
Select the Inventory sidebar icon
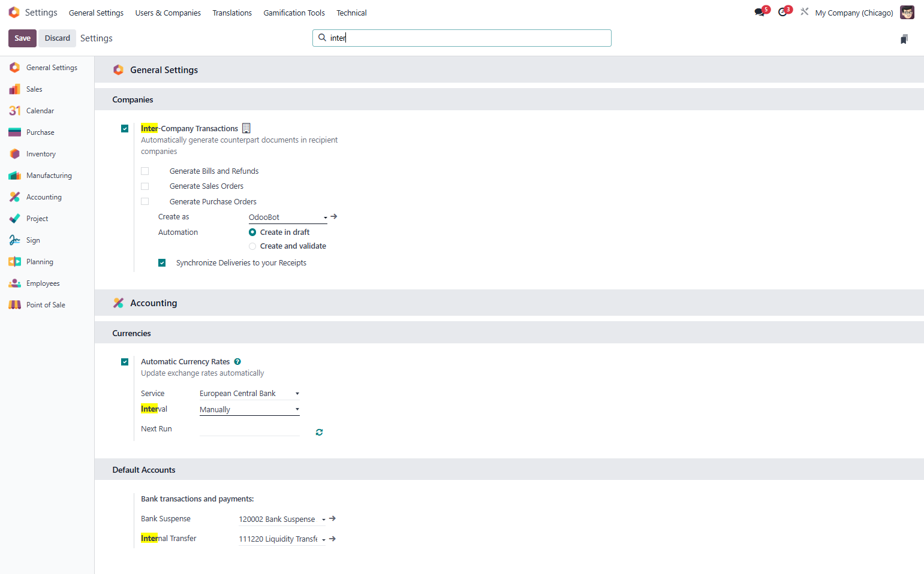coord(14,154)
